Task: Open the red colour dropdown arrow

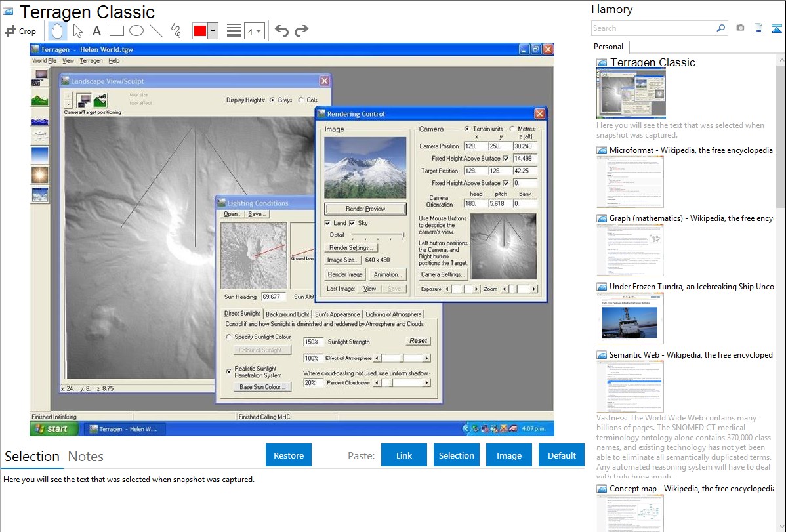Action: (x=213, y=31)
